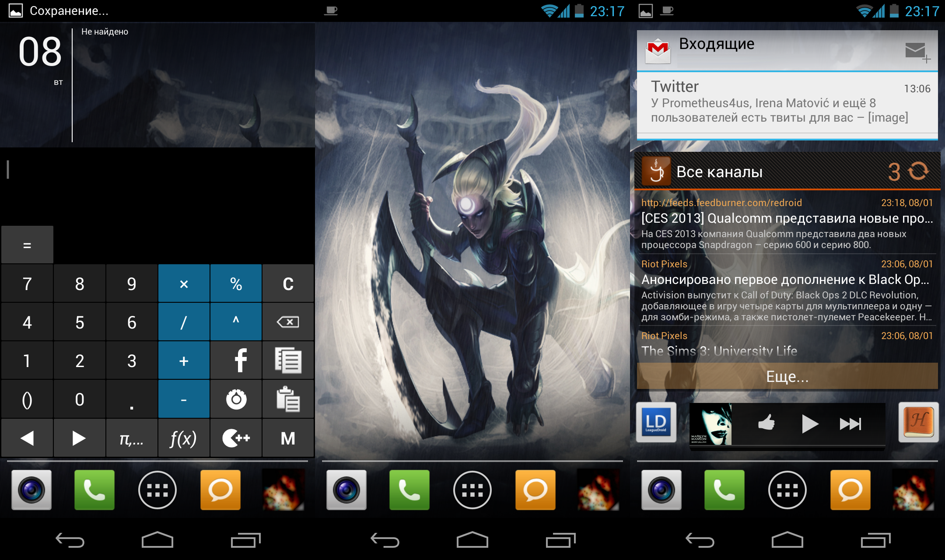Open the π,... constants key
Viewport: 945px width, 560px height.
pyautogui.click(x=132, y=438)
